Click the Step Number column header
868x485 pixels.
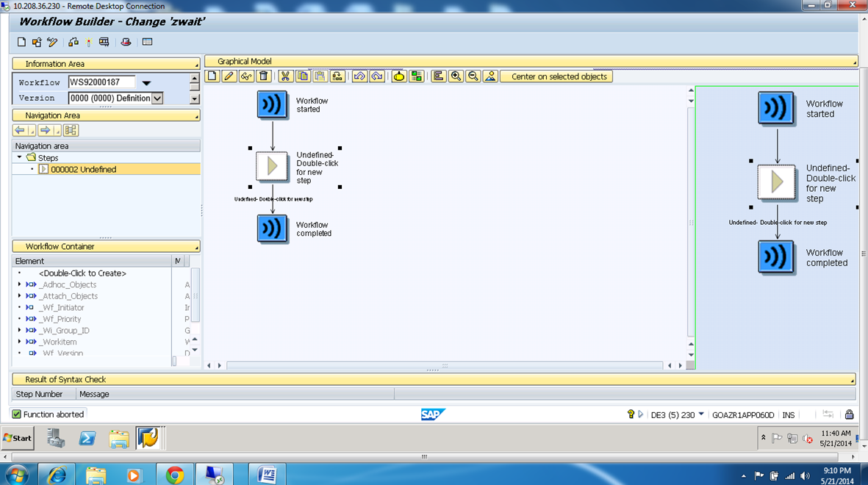coord(44,394)
